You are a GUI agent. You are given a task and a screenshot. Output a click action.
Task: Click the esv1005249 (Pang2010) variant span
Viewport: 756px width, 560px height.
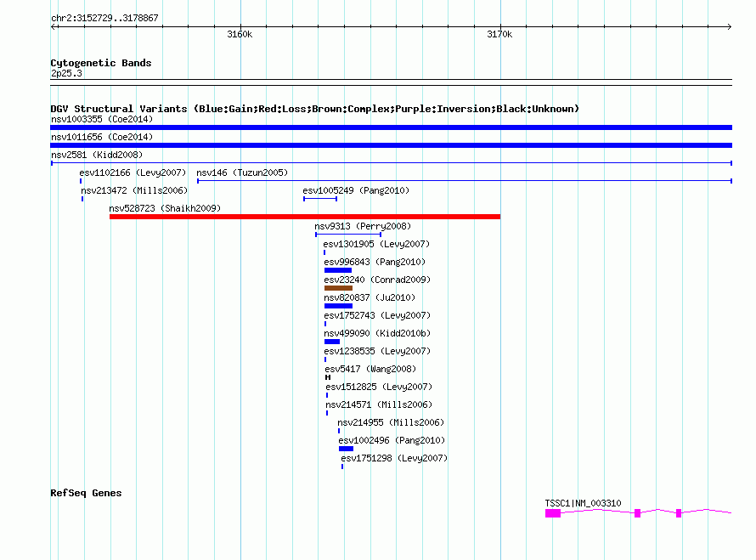click(x=320, y=199)
